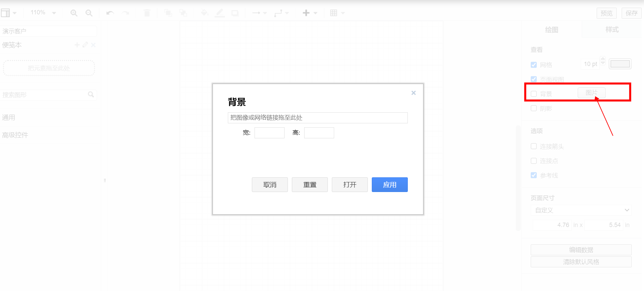Click the zoom in magnifier icon
This screenshot has width=644, height=291.
[74, 13]
